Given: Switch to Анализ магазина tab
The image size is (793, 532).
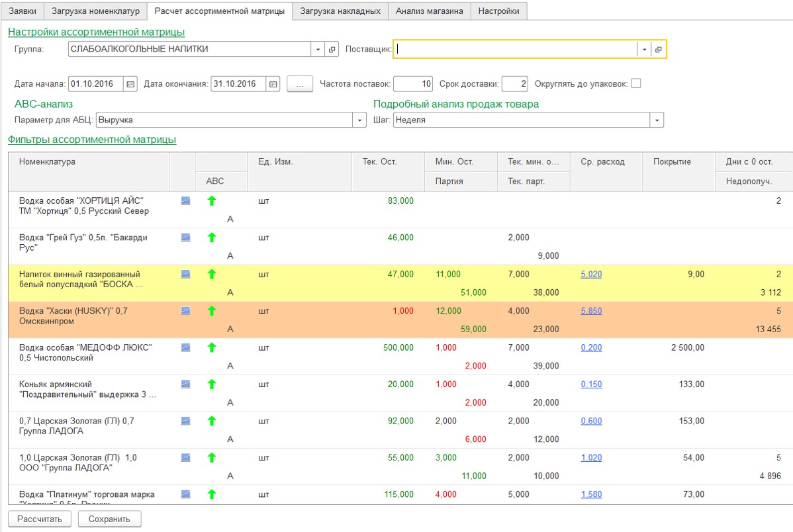Looking at the screenshot, I should tap(429, 11).
